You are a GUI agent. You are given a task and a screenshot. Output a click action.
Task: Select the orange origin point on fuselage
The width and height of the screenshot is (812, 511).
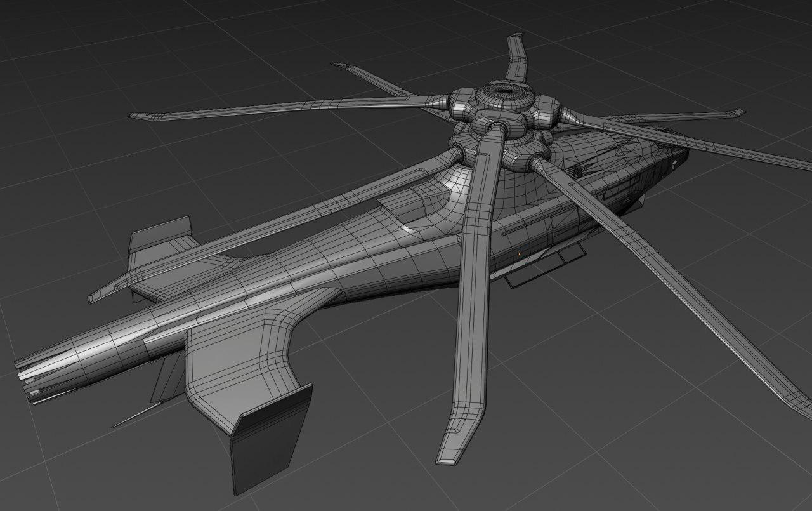point(520,253)
